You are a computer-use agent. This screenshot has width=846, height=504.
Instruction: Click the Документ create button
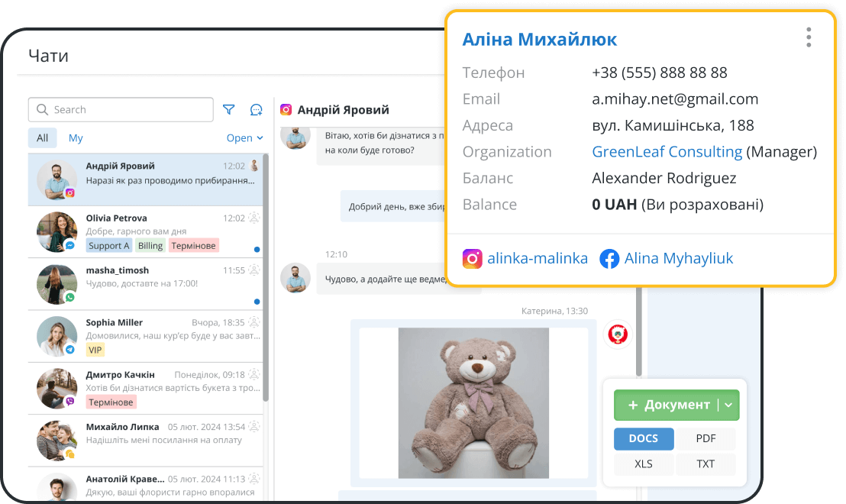click(676, 405)
